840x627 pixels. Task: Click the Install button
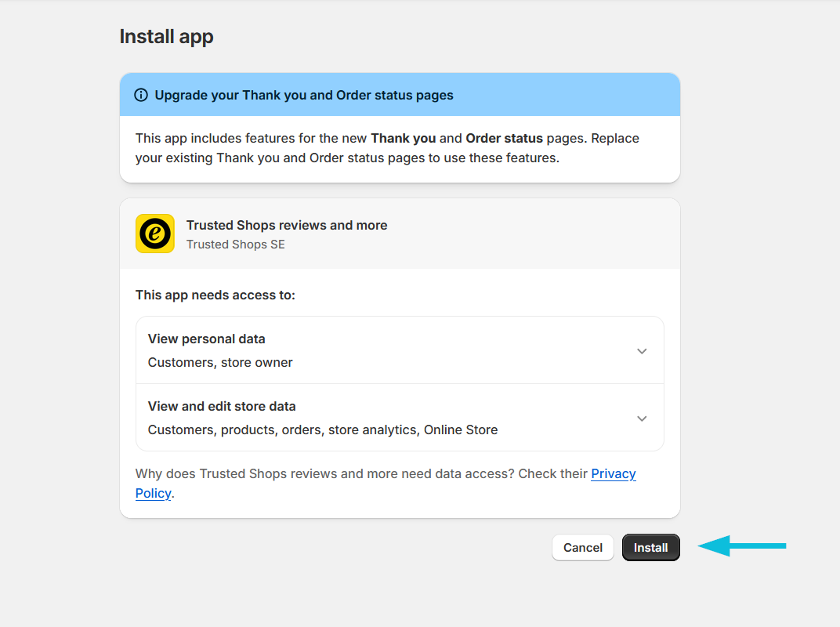click(x=651, y=547)
